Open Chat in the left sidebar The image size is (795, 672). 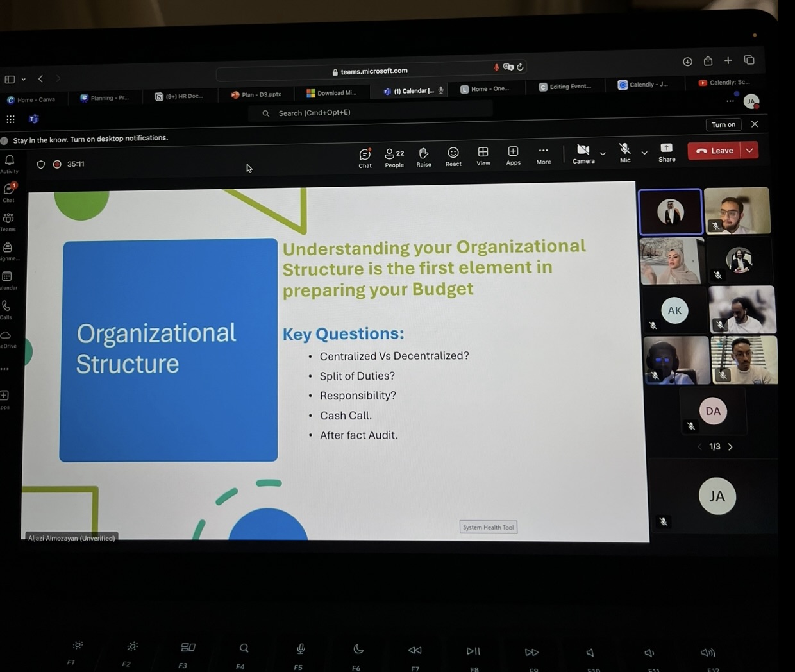(9, 192)
